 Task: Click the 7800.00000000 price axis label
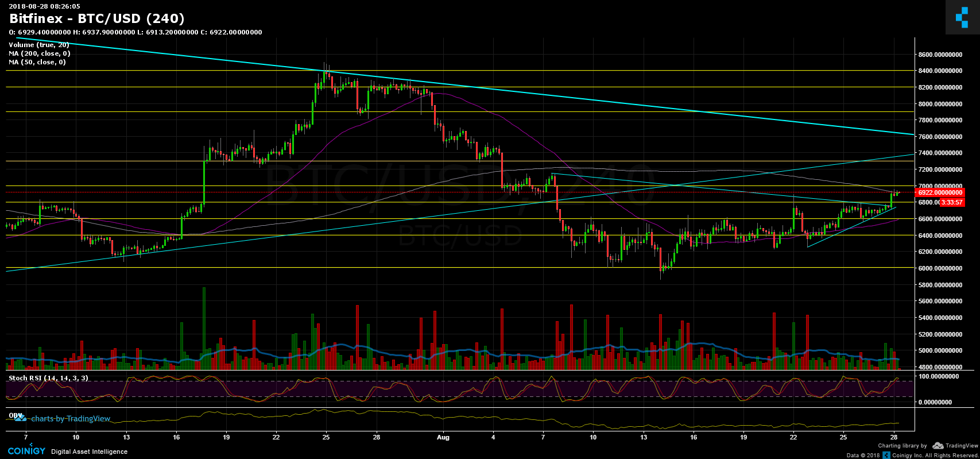point(940,121)
